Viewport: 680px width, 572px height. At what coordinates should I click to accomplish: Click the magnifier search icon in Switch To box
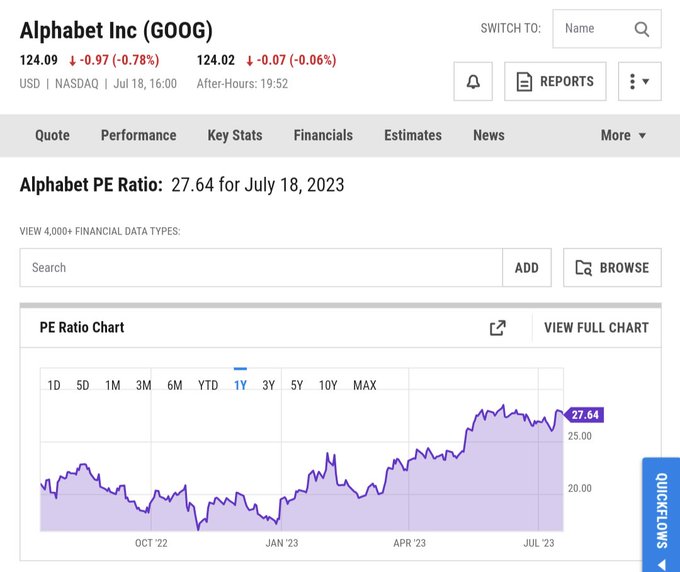pyautogui.click(x=641, y=29)
